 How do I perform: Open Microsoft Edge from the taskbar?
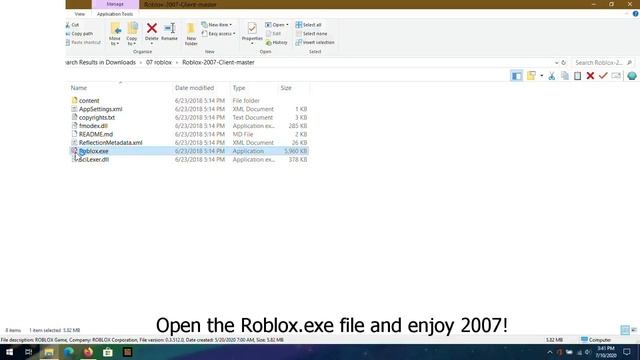coord(69,352)
